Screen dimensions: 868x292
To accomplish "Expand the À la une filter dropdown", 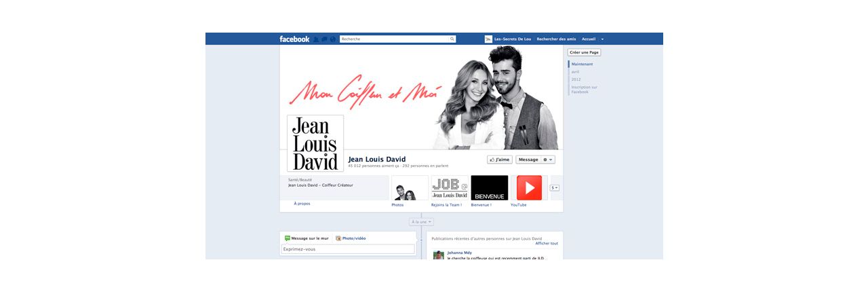I will coord(421,222).
